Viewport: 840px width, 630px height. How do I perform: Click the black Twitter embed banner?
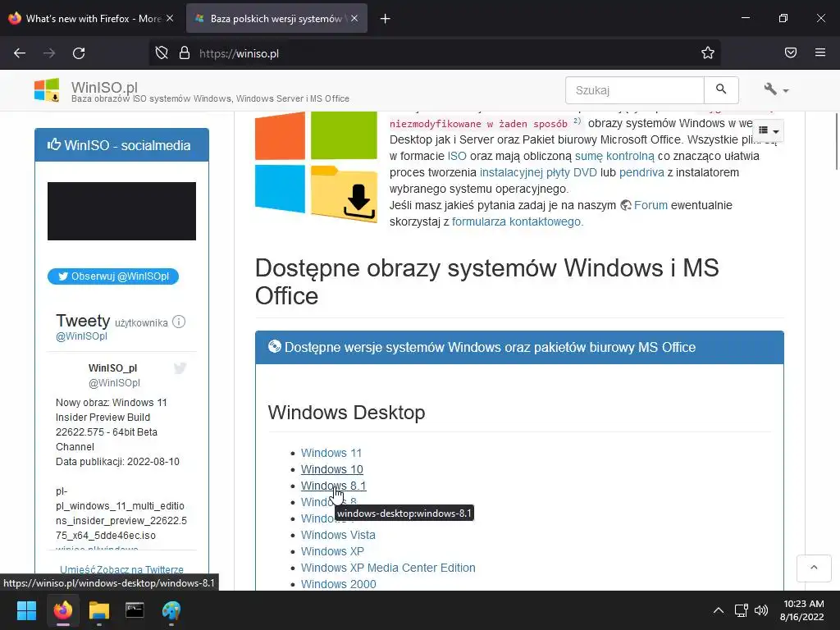pyautogui.click(x=121, y=211)
